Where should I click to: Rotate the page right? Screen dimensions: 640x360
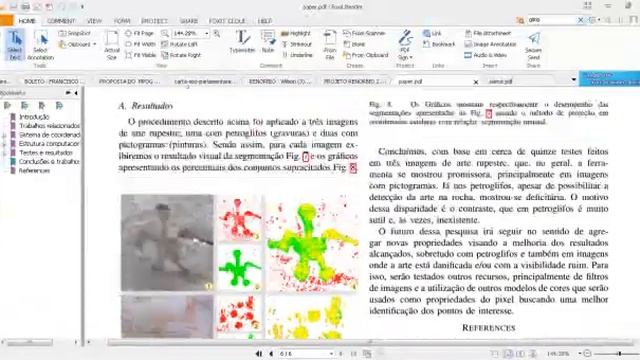[x=181, y=55]
